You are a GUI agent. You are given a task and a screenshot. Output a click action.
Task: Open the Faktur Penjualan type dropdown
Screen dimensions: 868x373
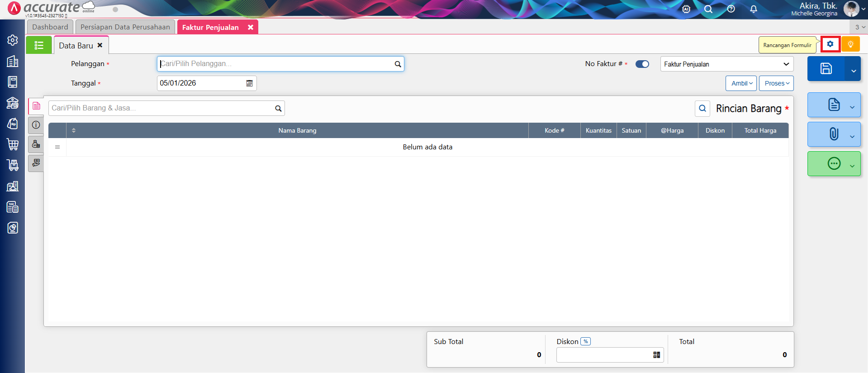click(x=726, y=64)
